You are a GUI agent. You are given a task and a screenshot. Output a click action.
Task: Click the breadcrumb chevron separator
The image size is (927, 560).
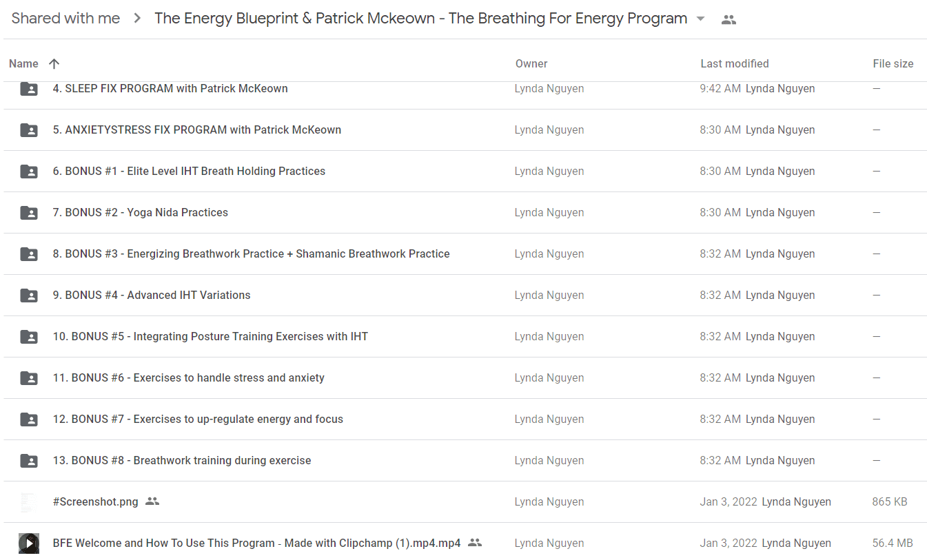tap(137, 19)
